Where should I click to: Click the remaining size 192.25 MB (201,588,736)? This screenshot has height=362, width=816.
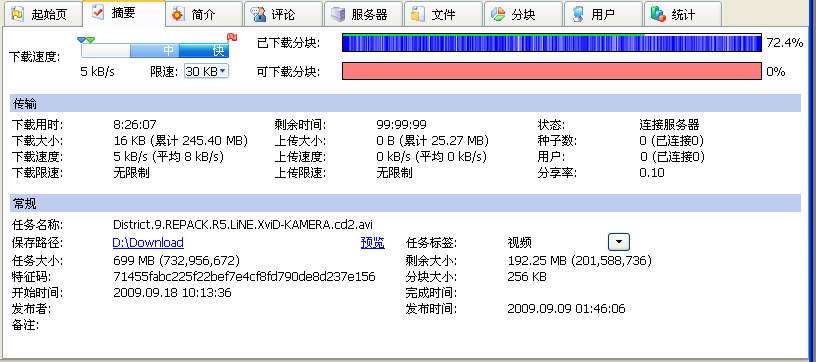click(579, 260)
